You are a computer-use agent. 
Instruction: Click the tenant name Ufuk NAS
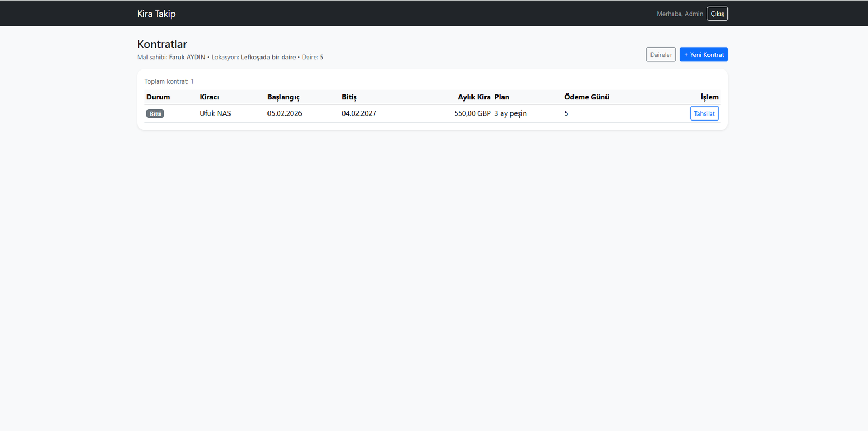[215, 113]
